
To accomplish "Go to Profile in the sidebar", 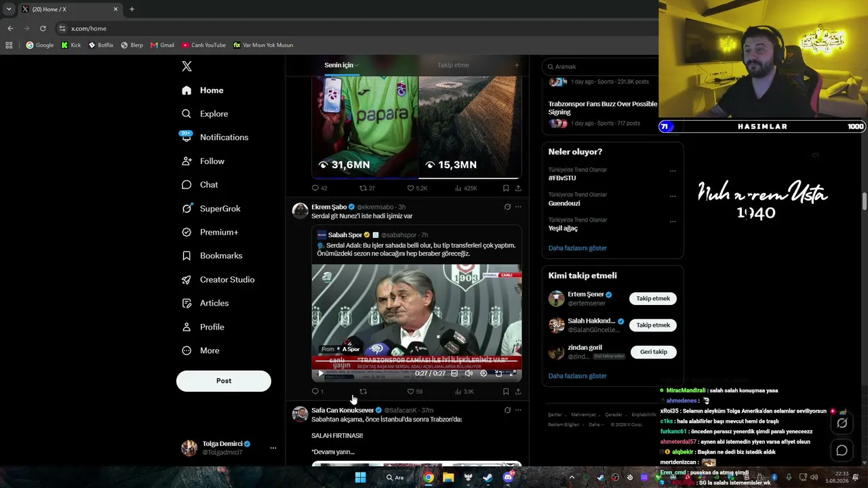I will pos(203,327).
